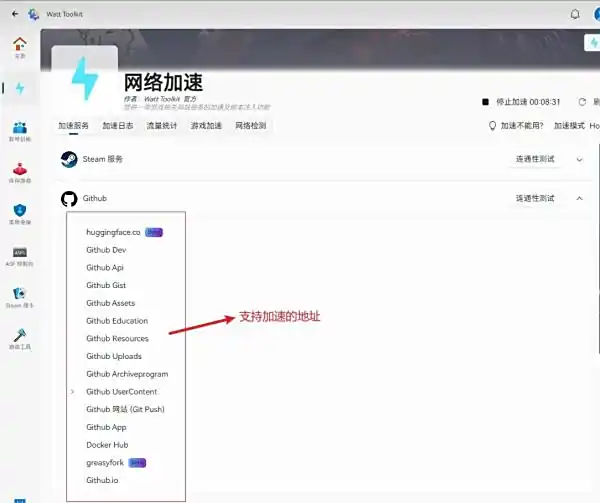Select Github Education entry
Viewport: 600px width, 503px height.
117,321
